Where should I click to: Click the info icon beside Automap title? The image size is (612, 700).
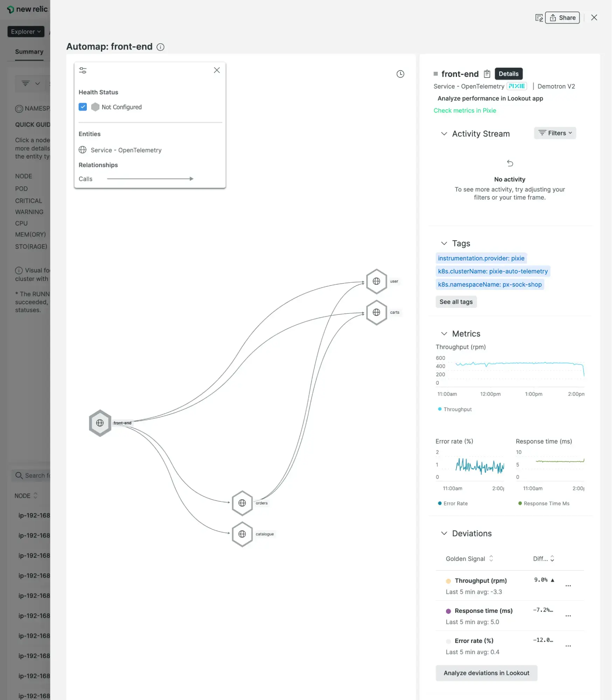[x=160, y=47]
